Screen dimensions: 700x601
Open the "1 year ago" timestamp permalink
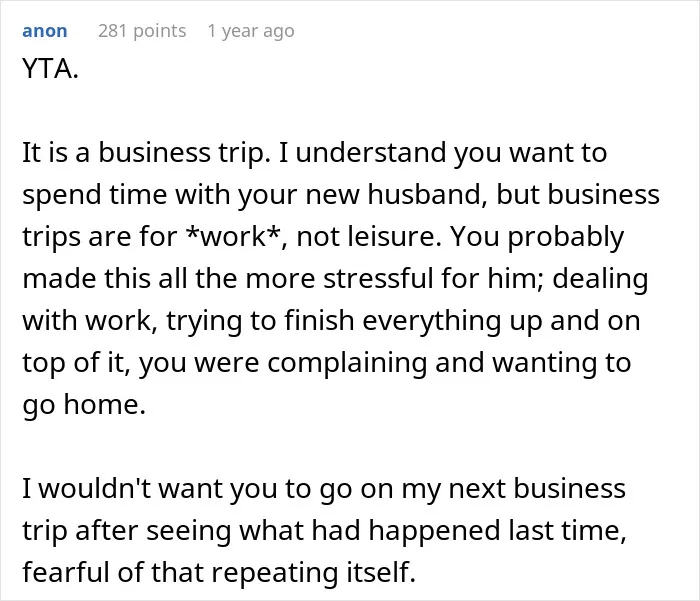pos(251,31)
